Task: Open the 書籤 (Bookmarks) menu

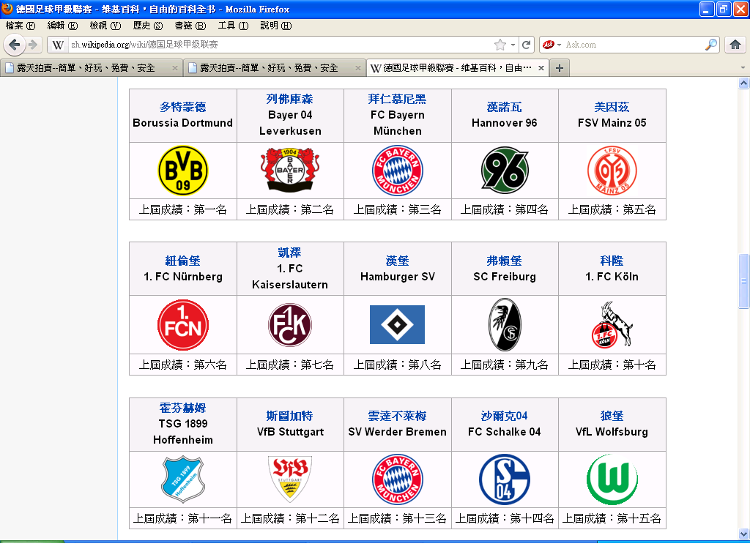Action: pyautogui.click(x=190, y=26)
